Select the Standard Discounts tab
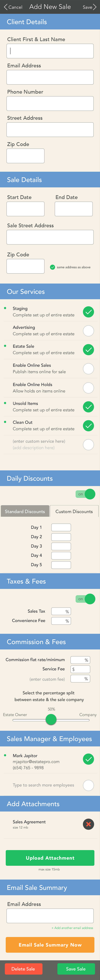Image resolution: width=100 pixels, height=980 pixels. point(25,511)
